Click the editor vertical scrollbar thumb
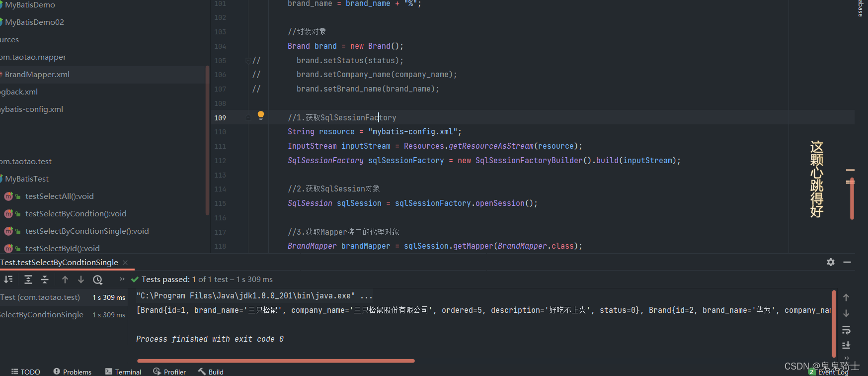This screenshot has height=376, width=868. 852,199
